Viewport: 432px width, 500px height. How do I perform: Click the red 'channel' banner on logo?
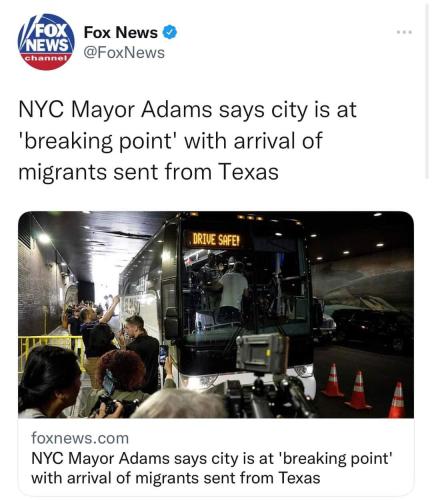point(46,58)
